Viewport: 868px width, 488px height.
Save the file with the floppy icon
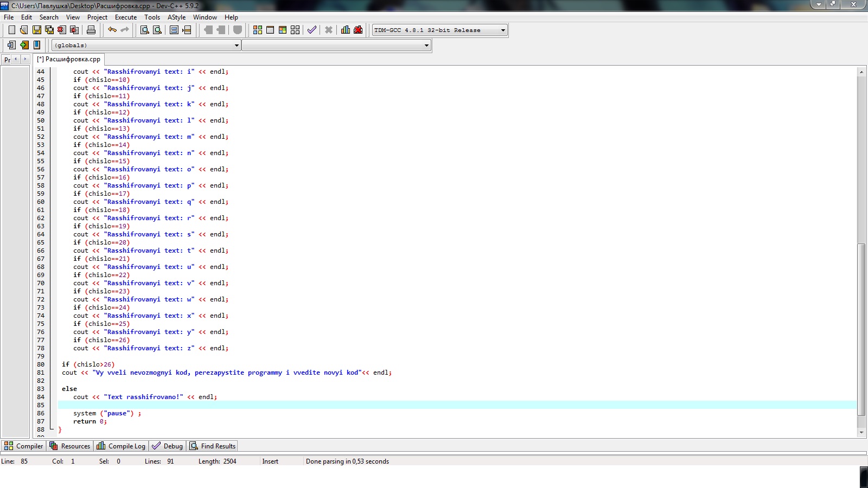(x=36, y=30)
